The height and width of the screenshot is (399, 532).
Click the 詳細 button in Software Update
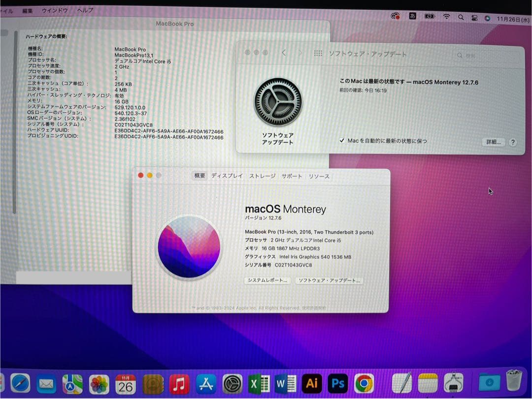[x=493, y=142]
